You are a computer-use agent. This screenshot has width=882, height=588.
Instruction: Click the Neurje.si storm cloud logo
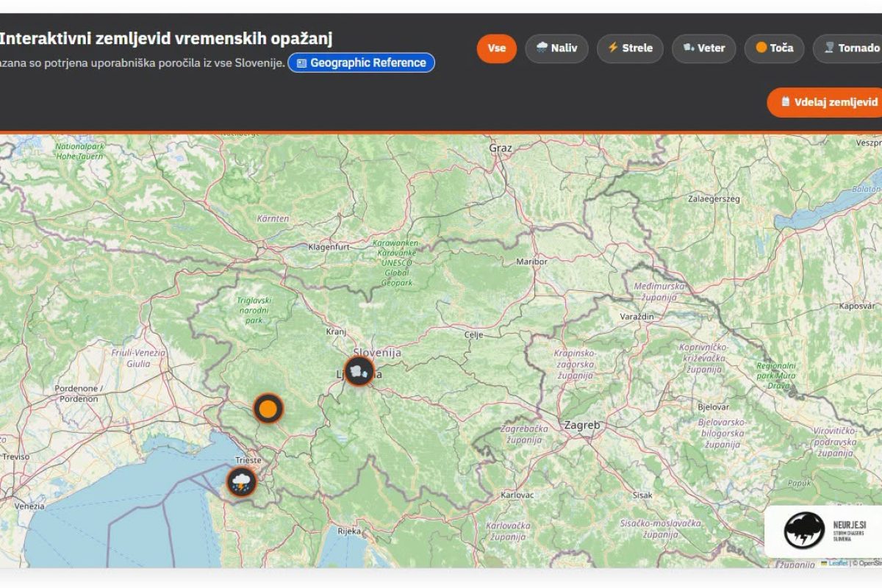tap(804, 530)
